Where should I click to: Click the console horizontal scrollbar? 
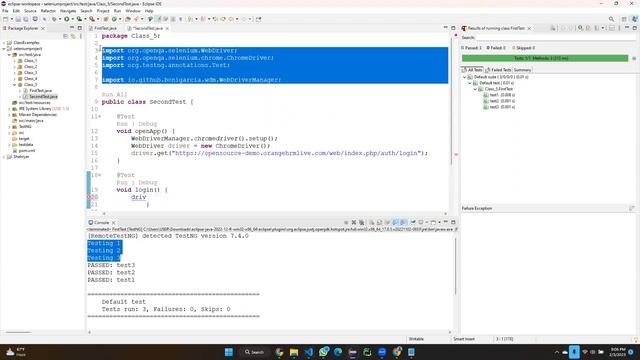pyautogui.click(x=270, y=332)
